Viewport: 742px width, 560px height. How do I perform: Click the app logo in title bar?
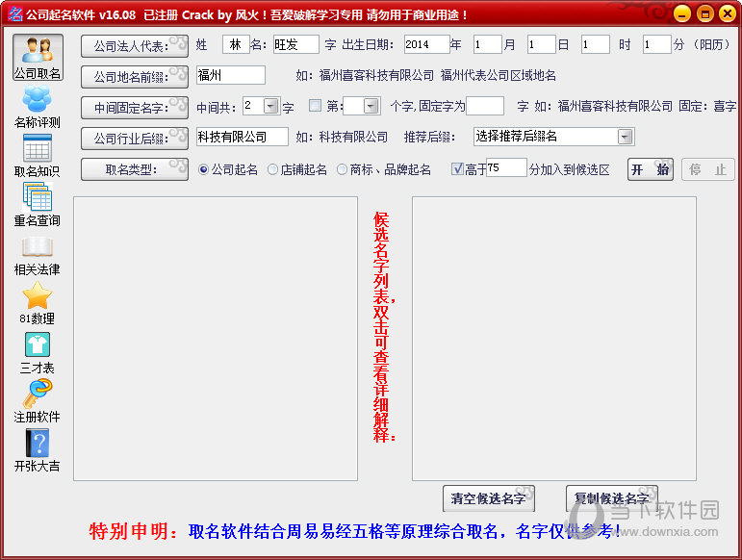14,14
